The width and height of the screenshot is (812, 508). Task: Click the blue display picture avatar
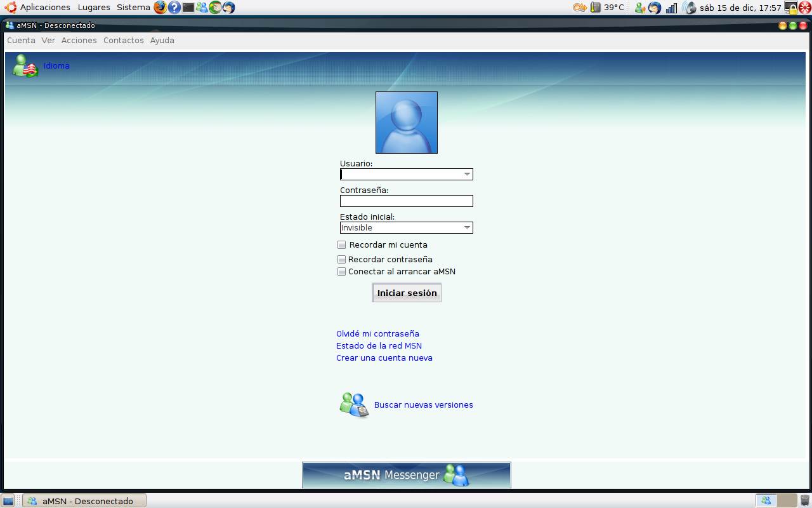[407, 123]
